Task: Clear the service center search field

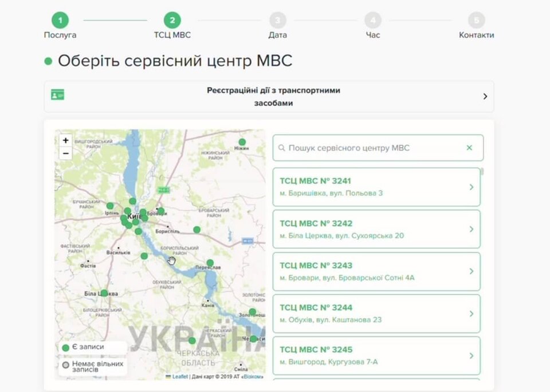Action: point(469,148)
